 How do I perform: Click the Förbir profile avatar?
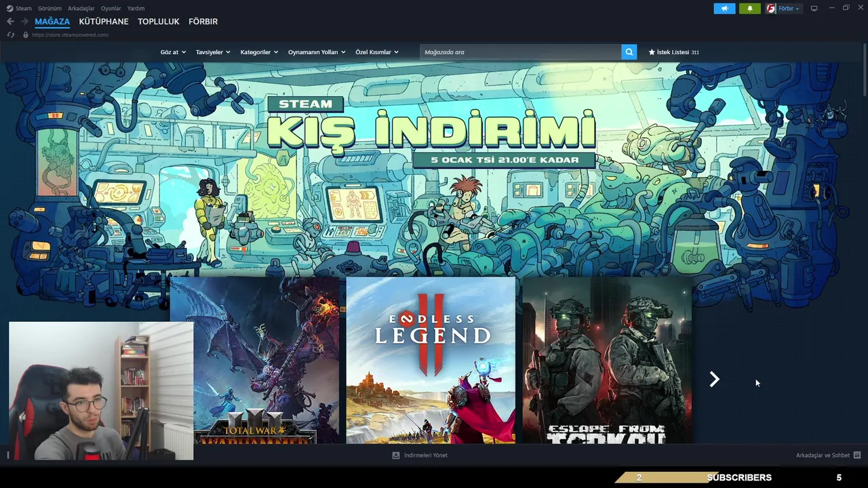(x=770, y=8)
